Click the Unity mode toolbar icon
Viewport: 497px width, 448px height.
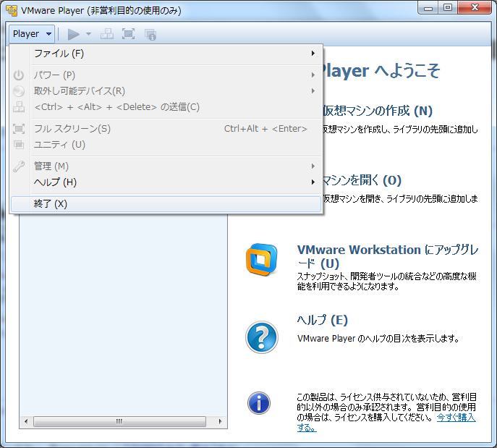[150, 34]
